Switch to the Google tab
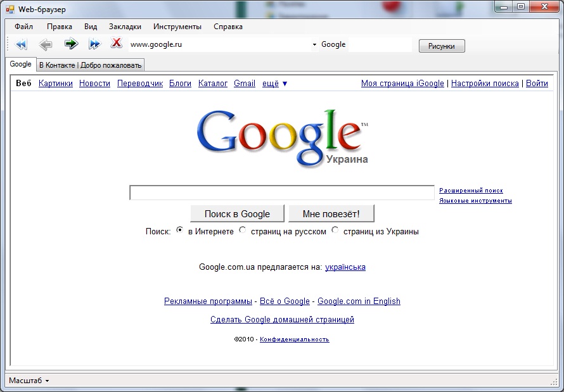The height and width of the screenshot is (392, 564). coord(20,64)
